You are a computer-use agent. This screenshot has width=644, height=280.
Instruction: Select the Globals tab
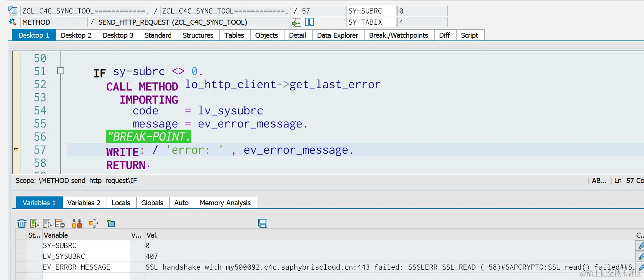(152, 203)
